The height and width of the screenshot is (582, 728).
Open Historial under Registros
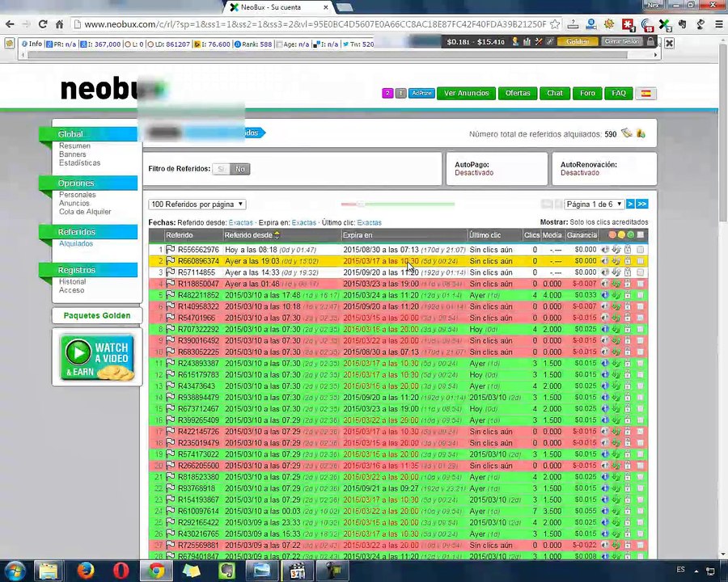[73, 282]
